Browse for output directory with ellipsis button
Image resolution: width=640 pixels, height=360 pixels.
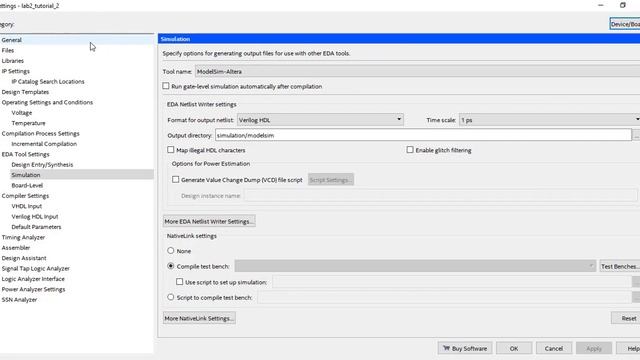click(636, 135)
